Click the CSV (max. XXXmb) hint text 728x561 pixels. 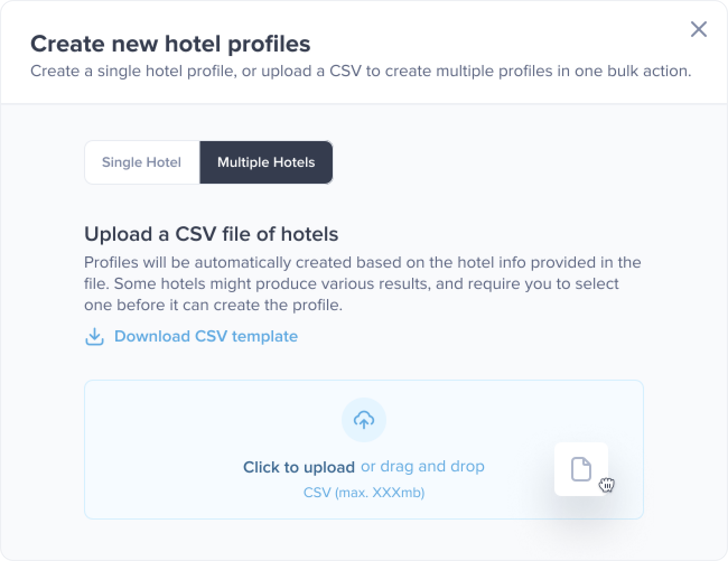point(364,493)
